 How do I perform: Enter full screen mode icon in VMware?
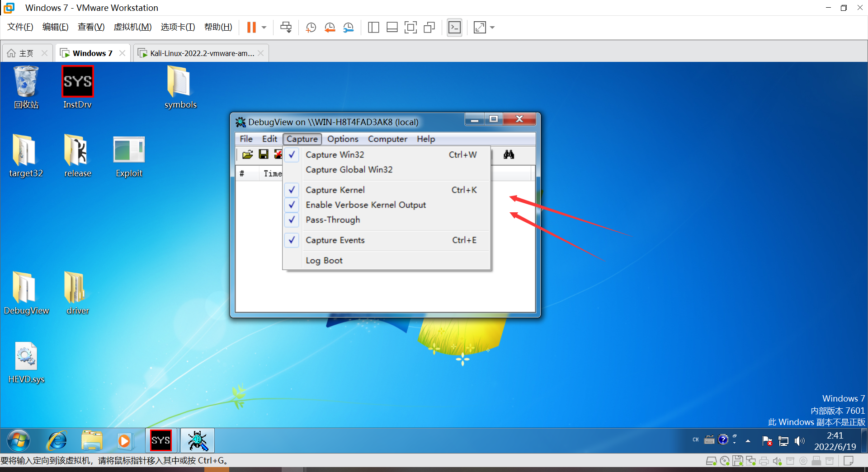click(x=410, y=28)
